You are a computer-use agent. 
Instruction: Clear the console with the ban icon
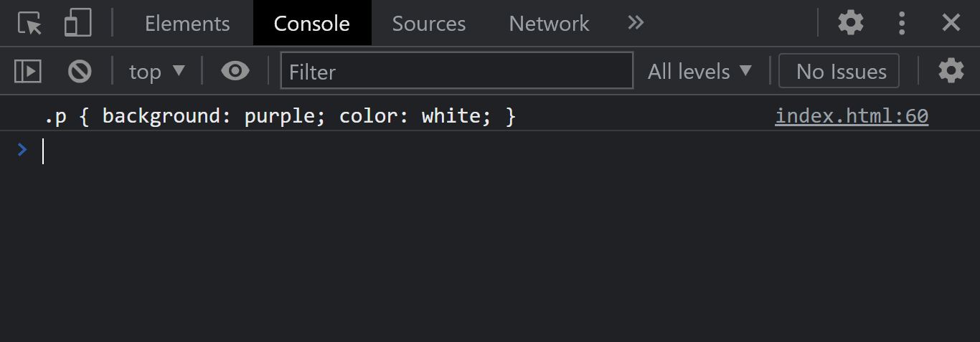point(80,71)
